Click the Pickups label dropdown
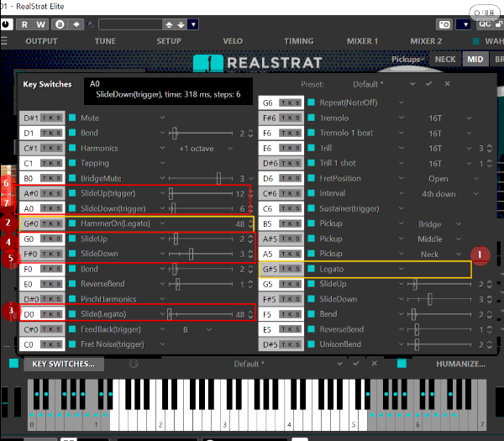The width and height of the screenshot is (504, 441). pos(407,60)
